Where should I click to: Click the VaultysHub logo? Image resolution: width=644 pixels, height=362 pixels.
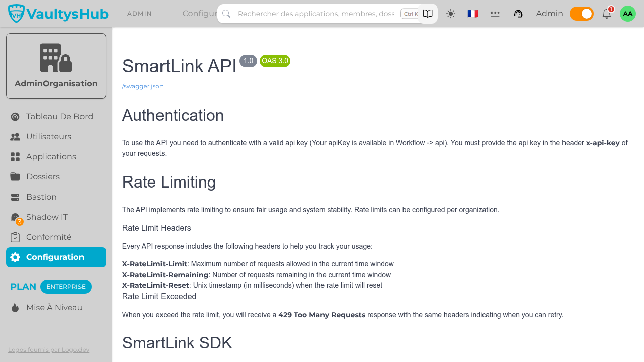(x=58, y=14)
